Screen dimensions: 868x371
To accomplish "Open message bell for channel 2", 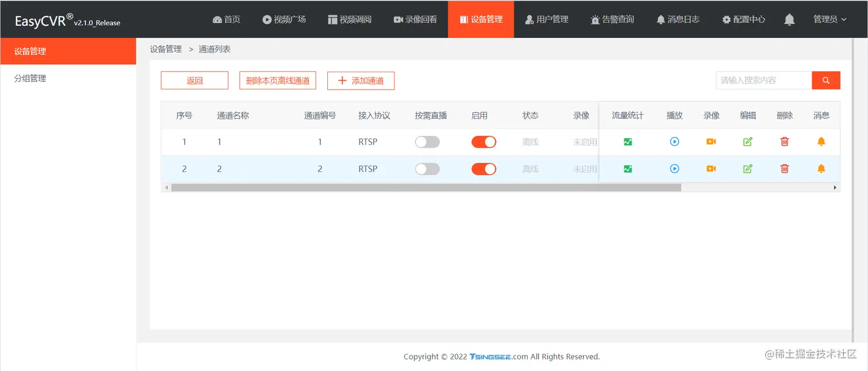I will [x=821, y=169].
